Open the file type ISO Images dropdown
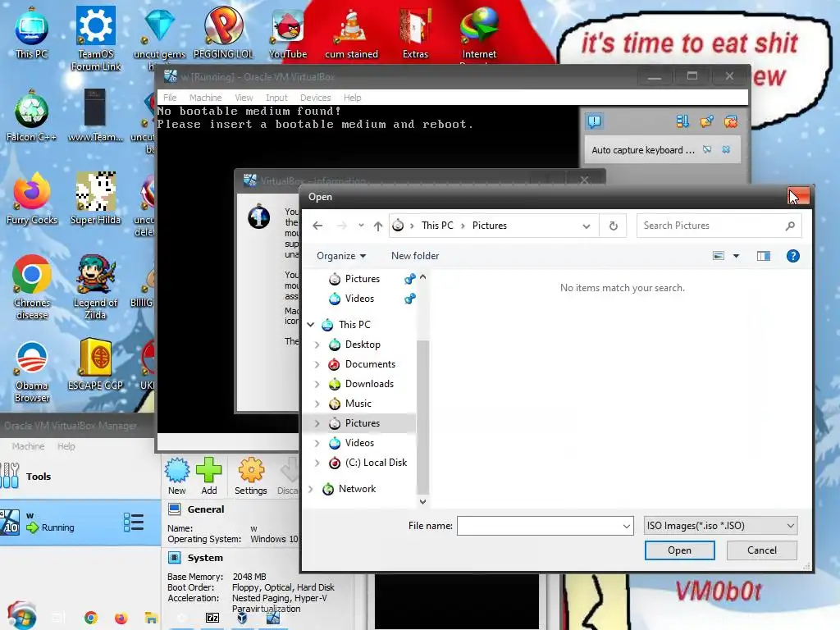Screen dimensions: 840x630 pyautogui.click(x=720, y=526)
